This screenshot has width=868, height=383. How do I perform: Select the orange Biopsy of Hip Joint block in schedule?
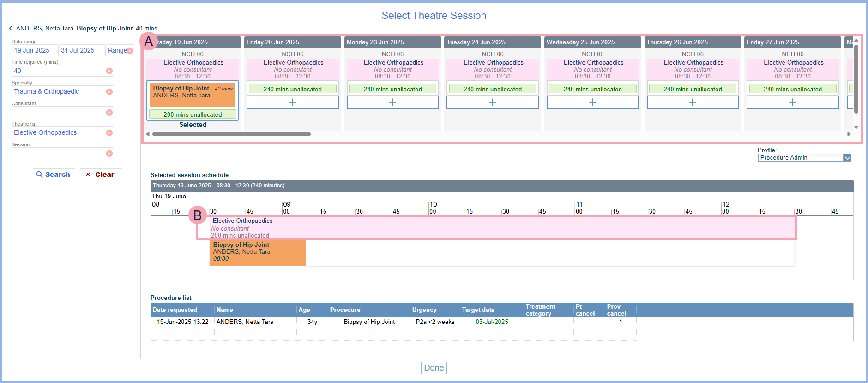[258, 252]
